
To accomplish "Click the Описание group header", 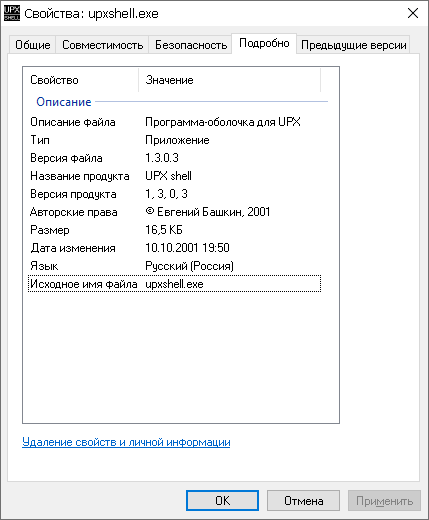I will (x=64, y=102).
